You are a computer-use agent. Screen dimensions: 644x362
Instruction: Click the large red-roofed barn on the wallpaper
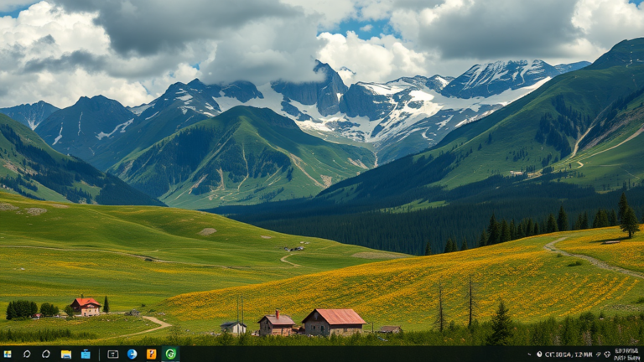pyautogui.click(x=335, y=321)
